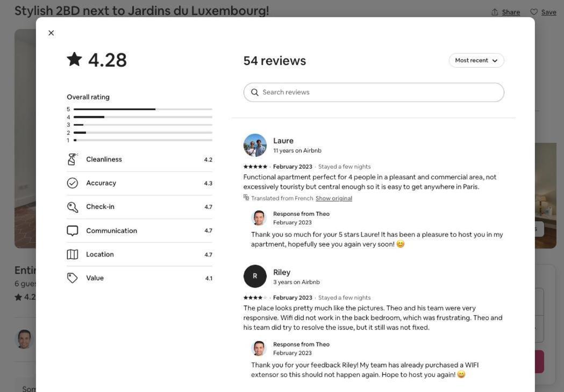Screen dimensions: 564x392
Task: Click the Accuracy checkmark circle icon
Action: point(72,183)
